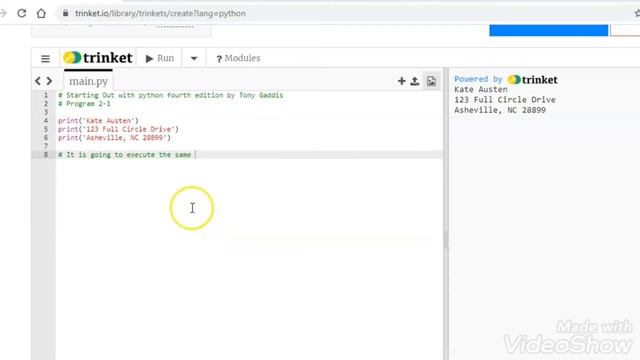Click line number 8 in the gutter

pyautogui.click(x=46, y=155)
